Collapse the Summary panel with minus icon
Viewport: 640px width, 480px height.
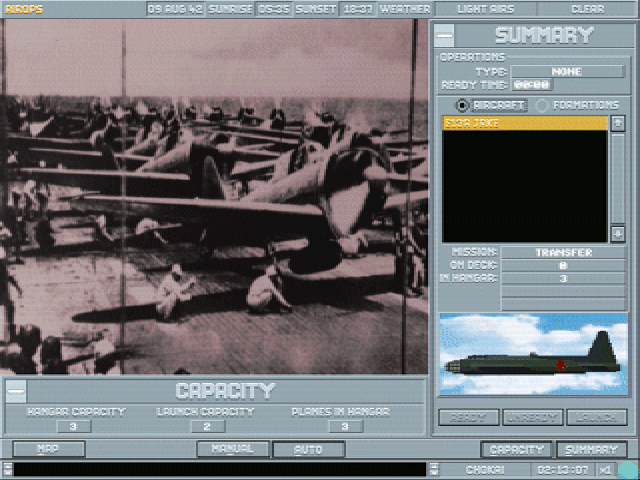tap(447, 34)
